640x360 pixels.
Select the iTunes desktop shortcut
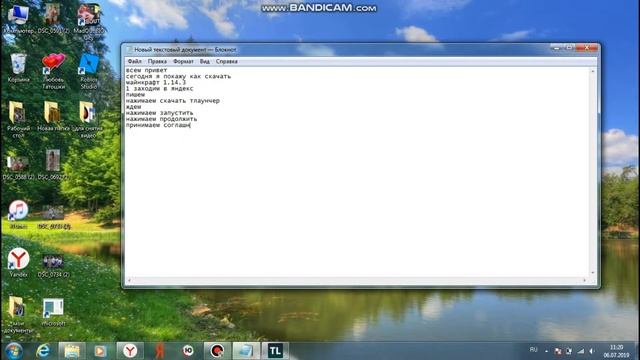tap(18, 214)
